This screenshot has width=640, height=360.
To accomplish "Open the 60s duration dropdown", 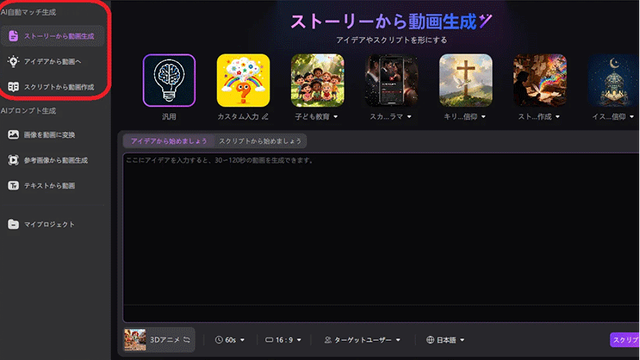I will [230, 340].
